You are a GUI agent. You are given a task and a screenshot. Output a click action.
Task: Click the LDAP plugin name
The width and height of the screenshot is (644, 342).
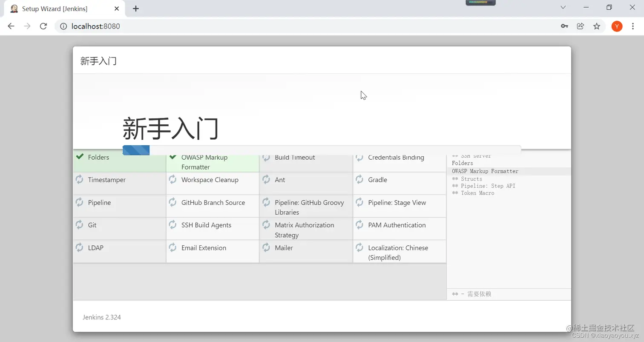click(96, 247)
